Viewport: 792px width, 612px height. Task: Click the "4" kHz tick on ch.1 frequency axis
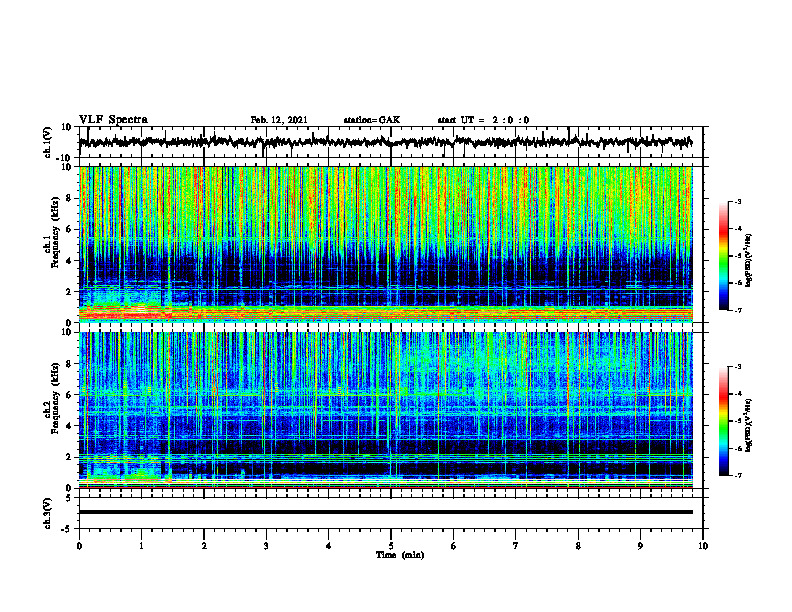69,261
